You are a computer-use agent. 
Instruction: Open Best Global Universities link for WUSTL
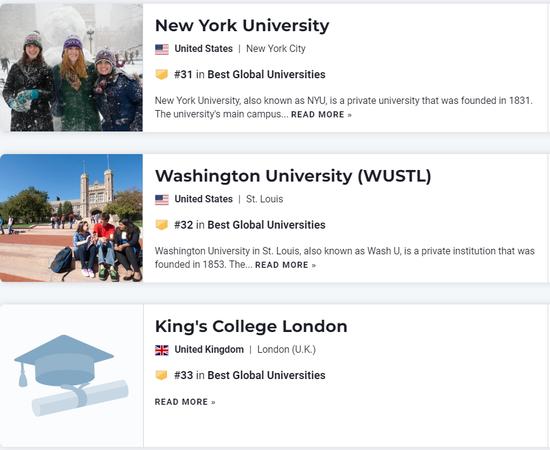point(266,225)
